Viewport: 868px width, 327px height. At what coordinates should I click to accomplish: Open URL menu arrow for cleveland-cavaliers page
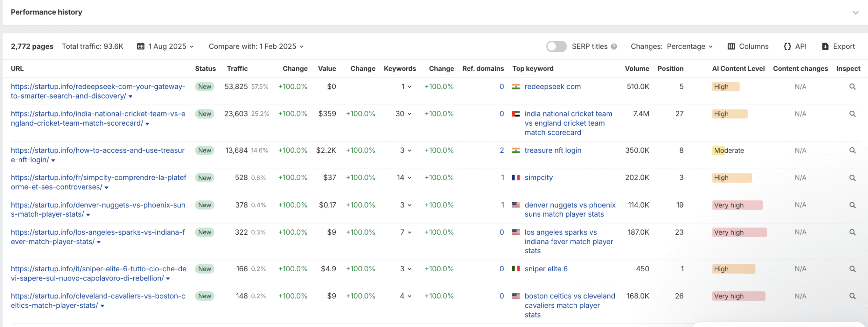coord(102,306)
